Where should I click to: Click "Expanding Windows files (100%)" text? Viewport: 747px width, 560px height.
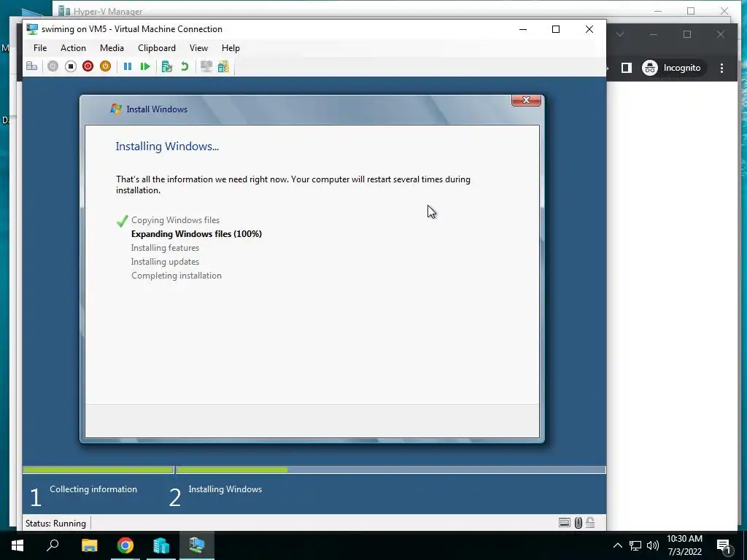pos(196,234)
